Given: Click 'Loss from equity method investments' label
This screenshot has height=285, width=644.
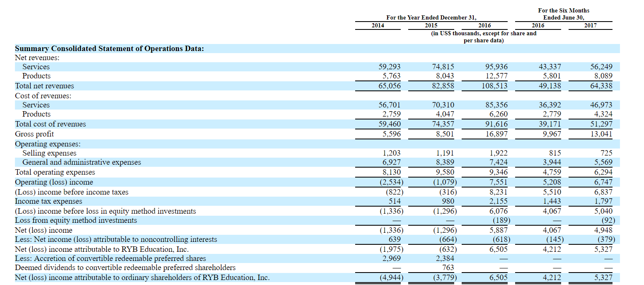Looking at the screenshot, I should tap(76, 220).
